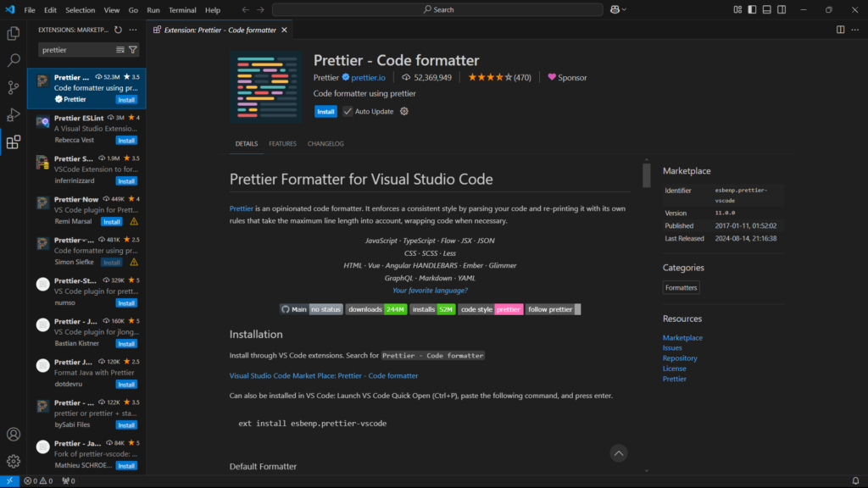Viewport: 868px width, 488px height.
Task: Open the Terminal menu
Action: (x=182, y=10)
